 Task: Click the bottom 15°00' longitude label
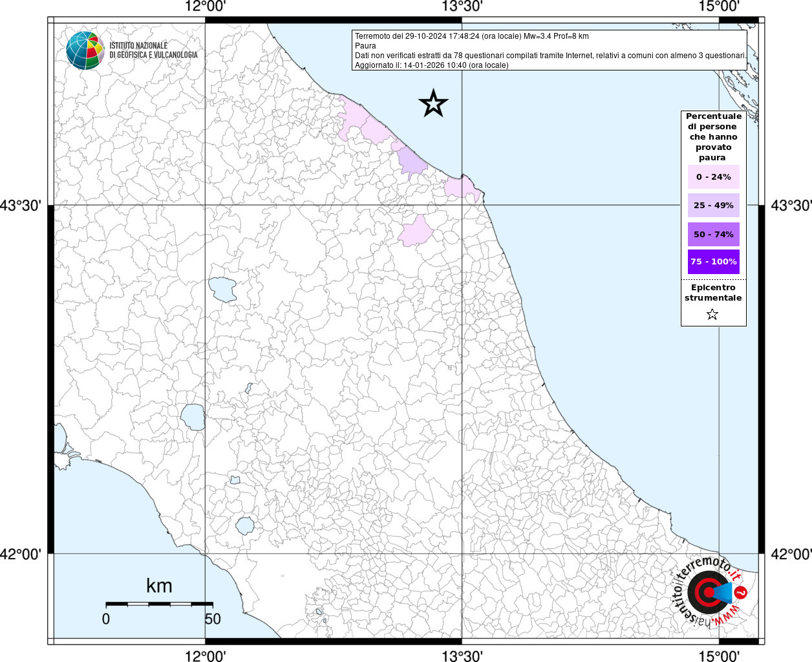tap(719, 656)
